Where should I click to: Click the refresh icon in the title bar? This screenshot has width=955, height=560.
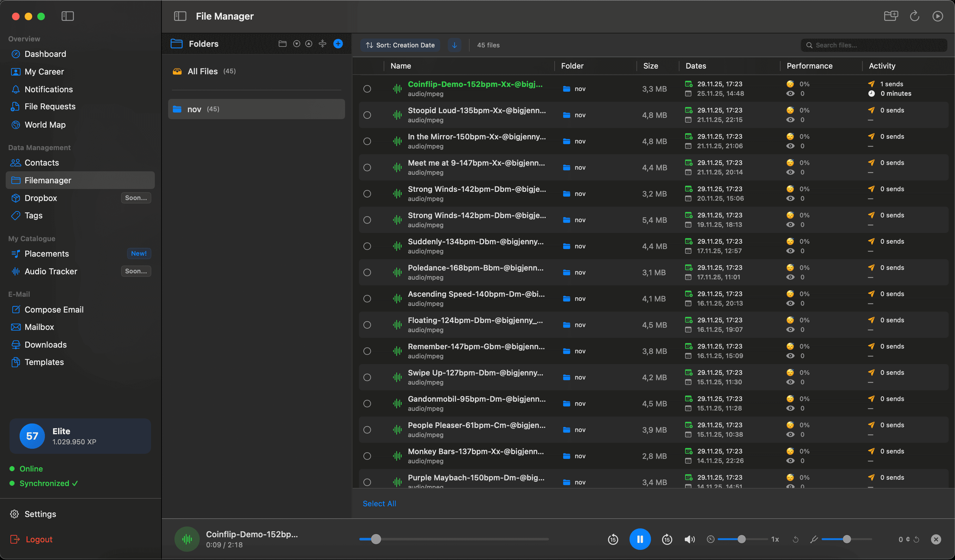pyautogui.click(x=915, y=16)
